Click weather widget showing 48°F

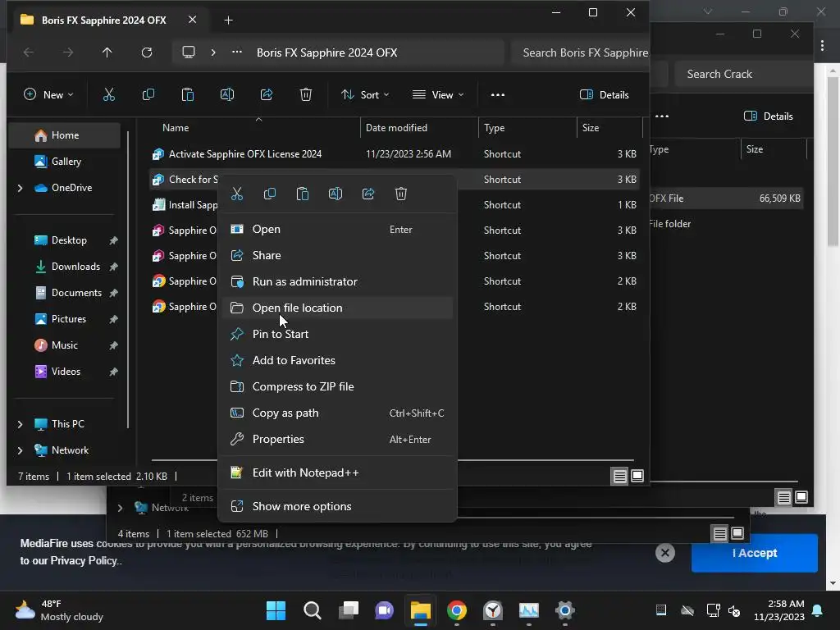[x=59, y=610]
